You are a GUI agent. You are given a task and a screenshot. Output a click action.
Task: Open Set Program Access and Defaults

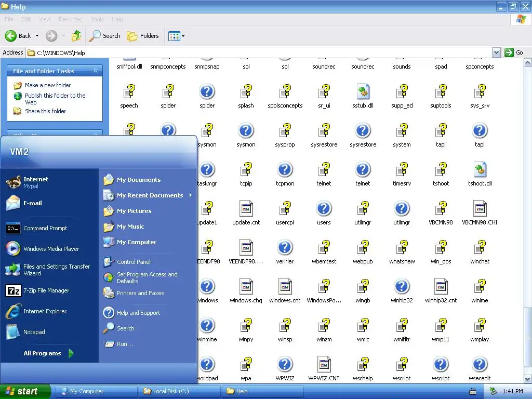(x=148, y=277)
